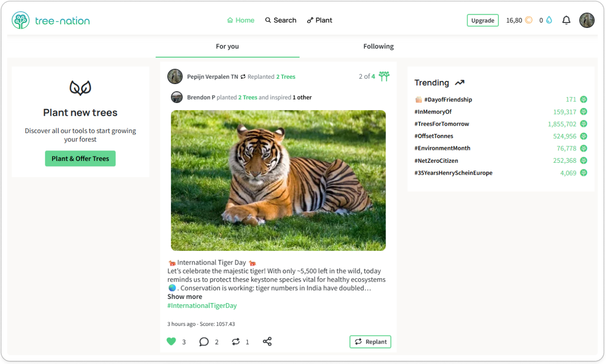Switch to the For you tab

coord(228,46)
